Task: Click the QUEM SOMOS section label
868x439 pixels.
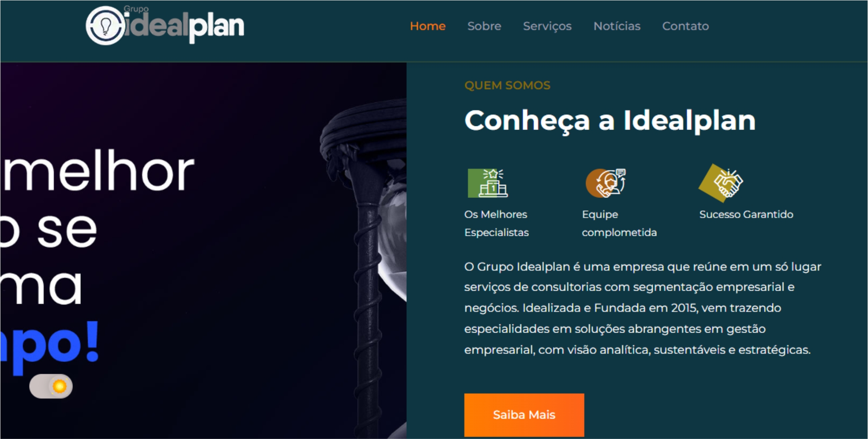Action: click(507, 85)
